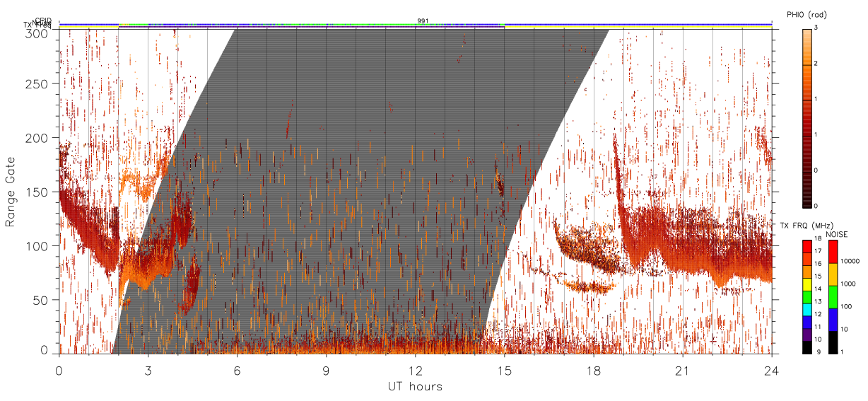This screenshot has height=401, width=868.
Task: Click the "Range Gate" axis title
Action: click(11, 192)
